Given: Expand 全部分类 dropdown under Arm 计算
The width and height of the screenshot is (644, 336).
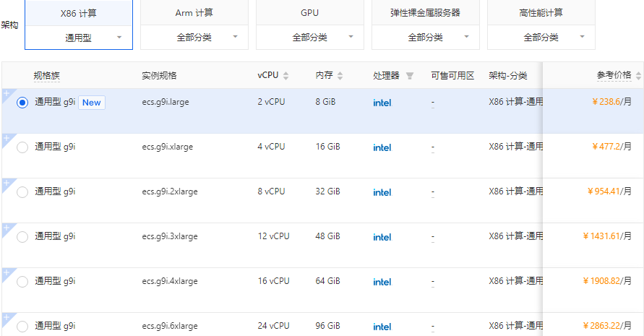Looking at the screenshot, I should tap(194, 38).
